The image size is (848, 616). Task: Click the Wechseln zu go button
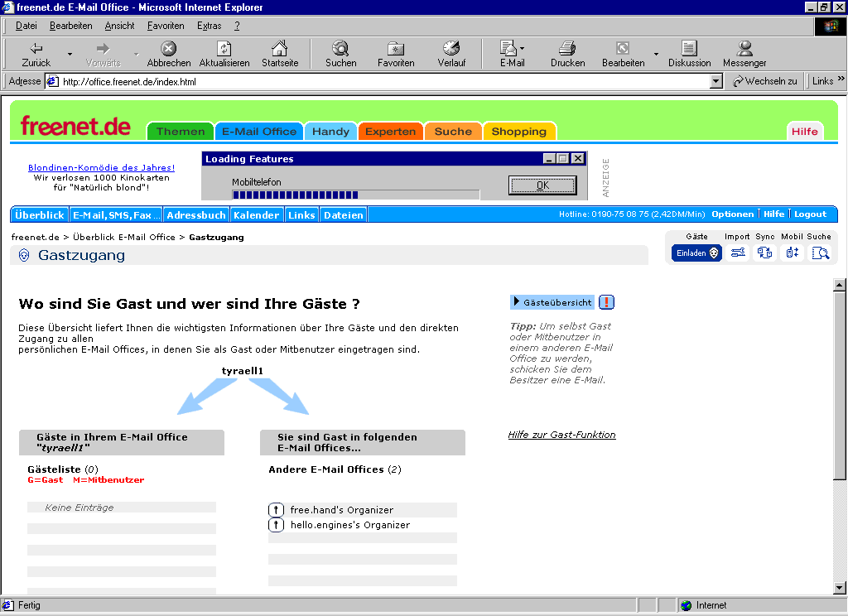[x=764, y=81]
